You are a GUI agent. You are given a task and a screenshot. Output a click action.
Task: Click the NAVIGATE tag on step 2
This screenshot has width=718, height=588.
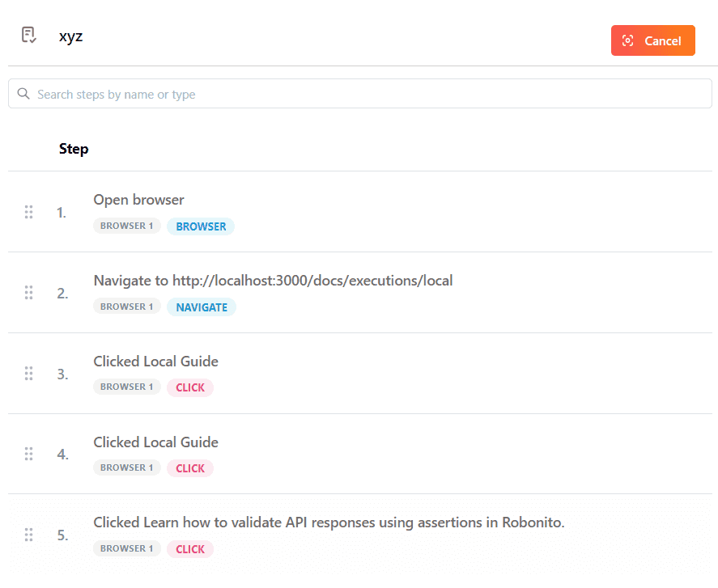(x=202, y=307)
